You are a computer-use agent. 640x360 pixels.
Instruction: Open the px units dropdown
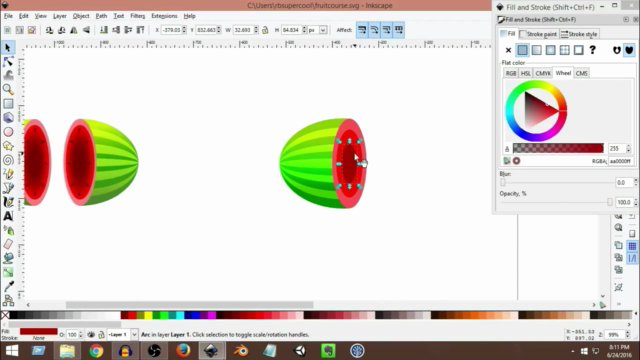click(x=323, y=30)
